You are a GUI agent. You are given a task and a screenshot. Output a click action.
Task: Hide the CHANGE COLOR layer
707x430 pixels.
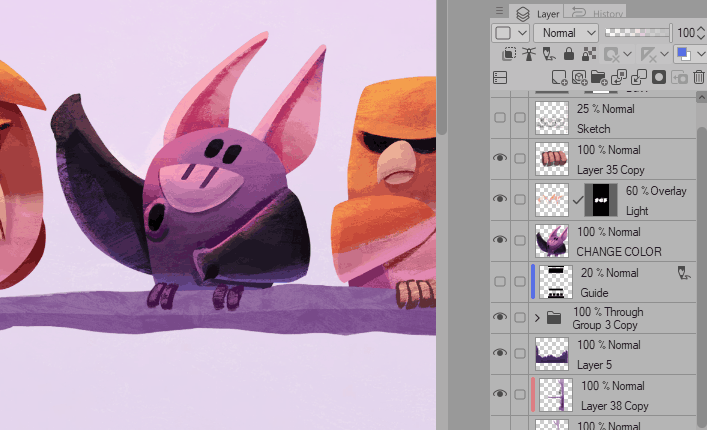[x=500, y=239]
